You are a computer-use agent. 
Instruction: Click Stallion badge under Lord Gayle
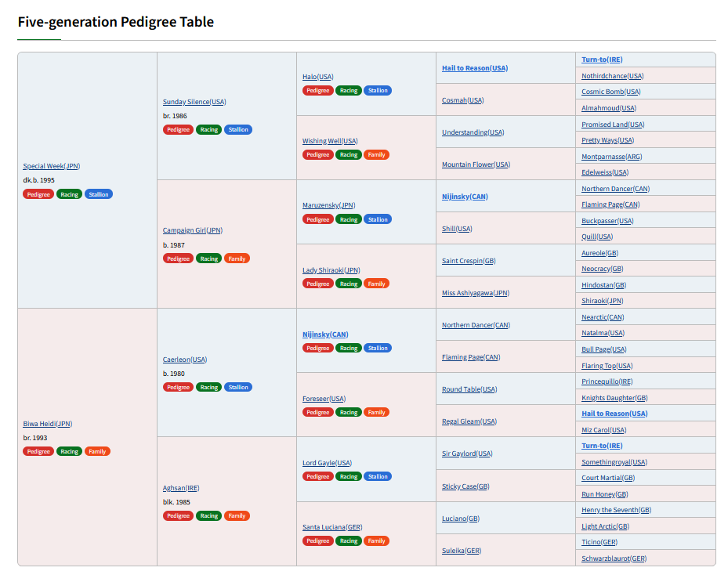point(378,476)
